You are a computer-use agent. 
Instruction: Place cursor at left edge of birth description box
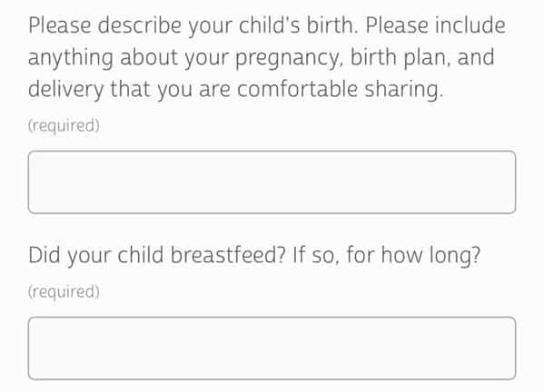[35, 182]
